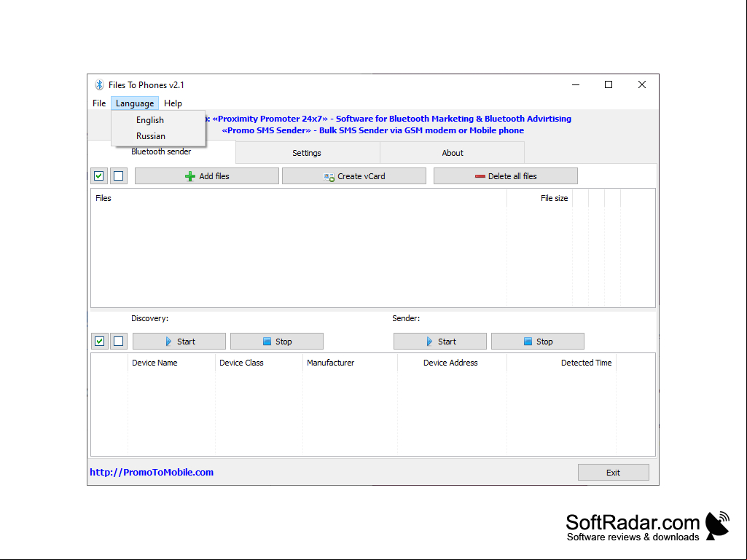Check all files with green checkmark box
This screenshot has width=747, height=560.
[99, 176]
